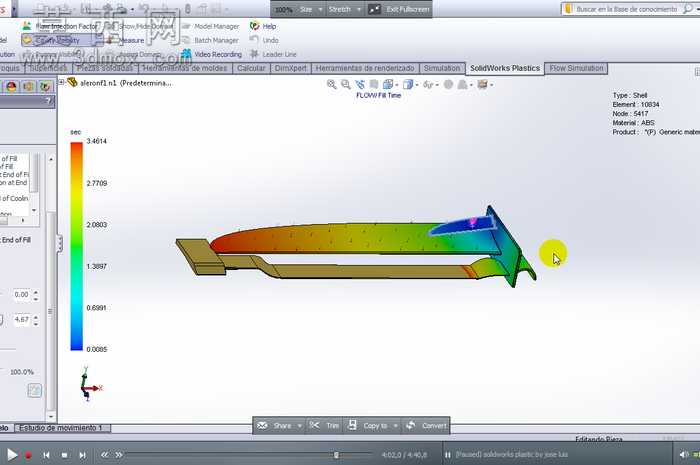Click the Share button
The width and height of the screenshot is (700, 465).
(x=276, y=426)
